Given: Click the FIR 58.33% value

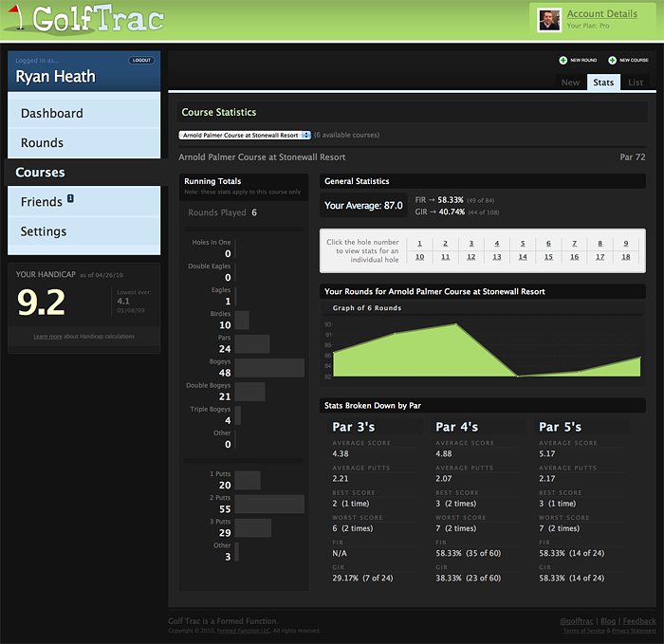Looking at the screenshot, I should (x=451, y=200).
